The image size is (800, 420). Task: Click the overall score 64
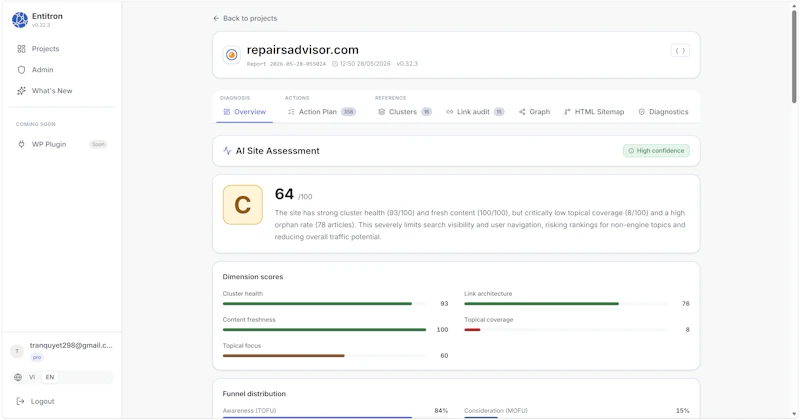pos(284,194)
